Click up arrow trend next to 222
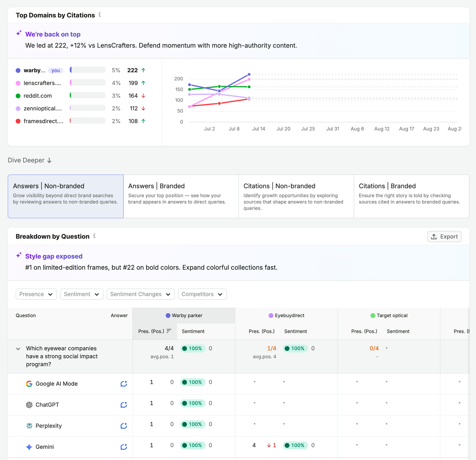 coord(143,70)
